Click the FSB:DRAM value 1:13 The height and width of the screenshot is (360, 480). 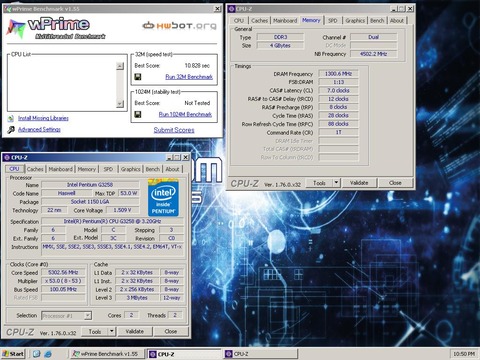[338, 82]
